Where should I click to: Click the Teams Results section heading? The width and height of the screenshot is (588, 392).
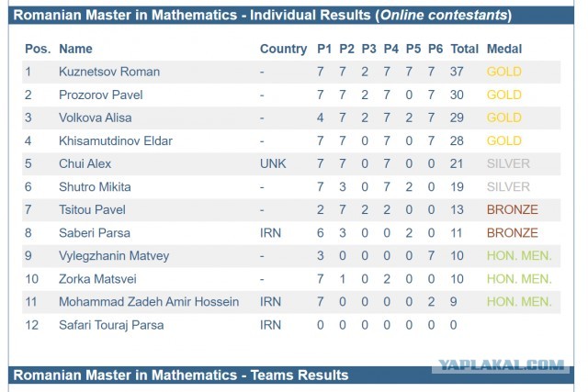tap(181, 375)
